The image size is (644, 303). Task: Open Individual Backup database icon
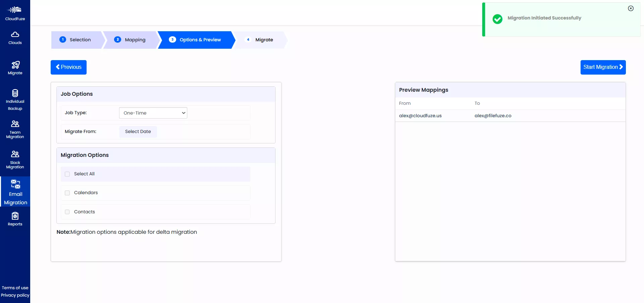pyautogui.click(x=15, y=93)
